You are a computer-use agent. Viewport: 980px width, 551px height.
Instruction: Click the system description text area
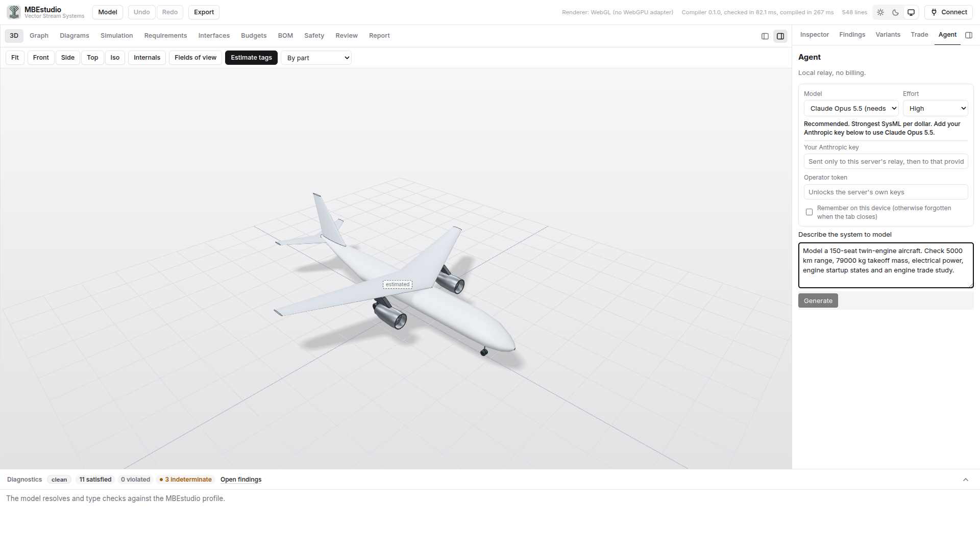coord(886,265)
